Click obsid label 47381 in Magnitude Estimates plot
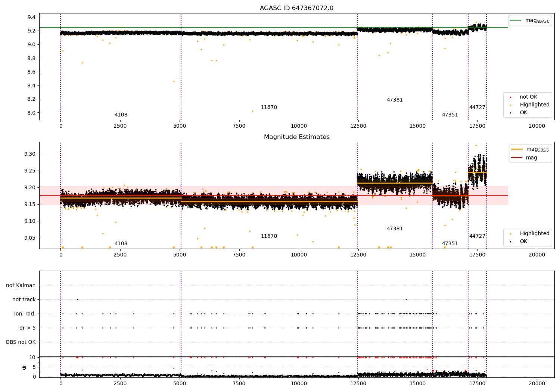 tap(395, 229)
